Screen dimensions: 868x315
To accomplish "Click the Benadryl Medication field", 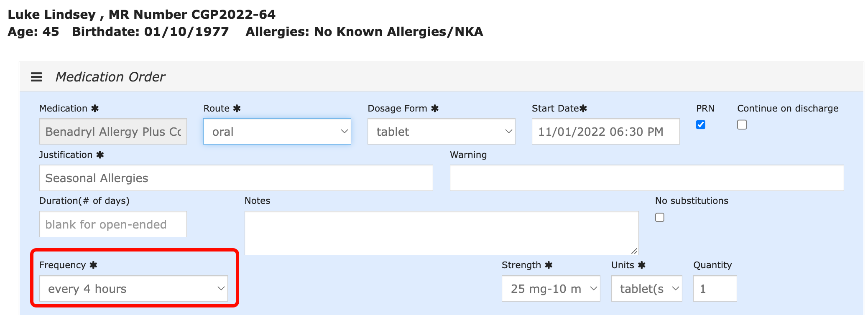I will pyautogui.click(x=113, y=132).
